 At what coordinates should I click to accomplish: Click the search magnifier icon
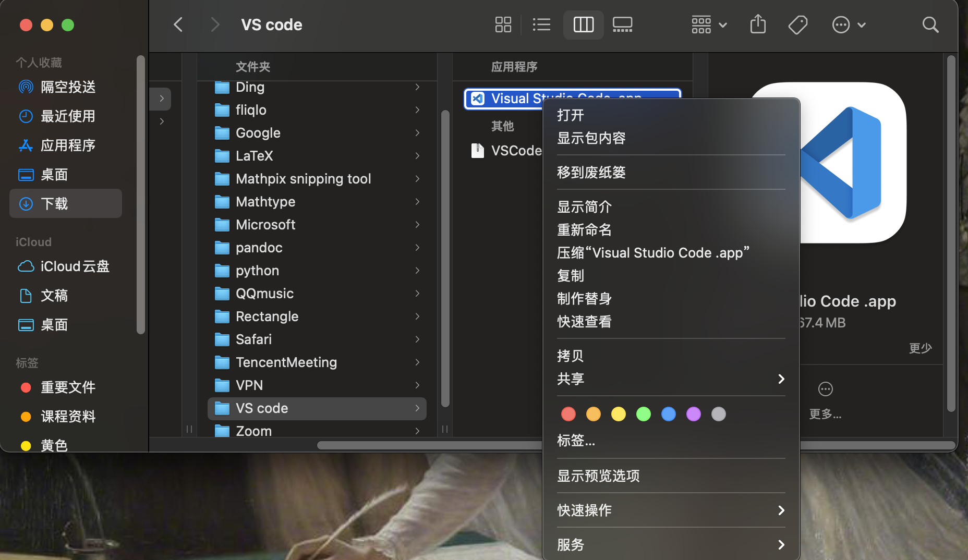pos(930,25)
